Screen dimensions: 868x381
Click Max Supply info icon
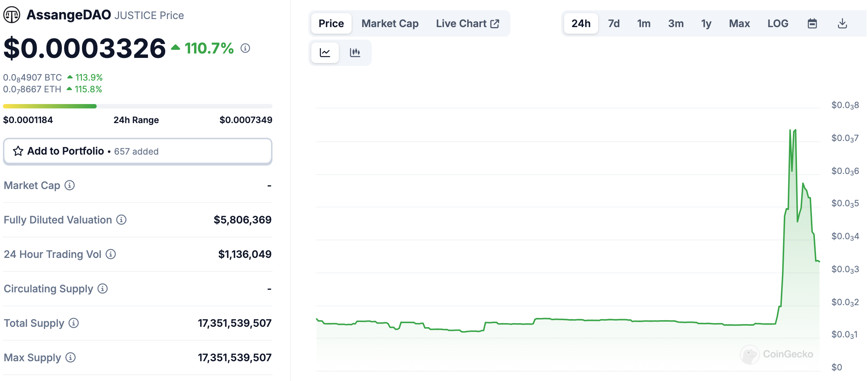[70, 358]
